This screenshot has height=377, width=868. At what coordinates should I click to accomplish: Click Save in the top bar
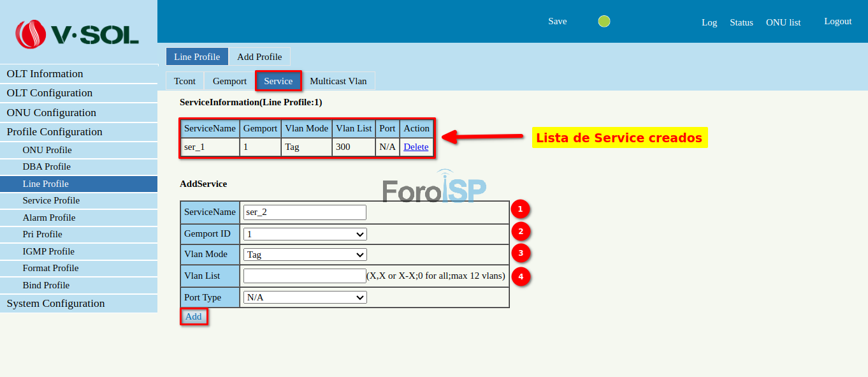click(557, 21)
